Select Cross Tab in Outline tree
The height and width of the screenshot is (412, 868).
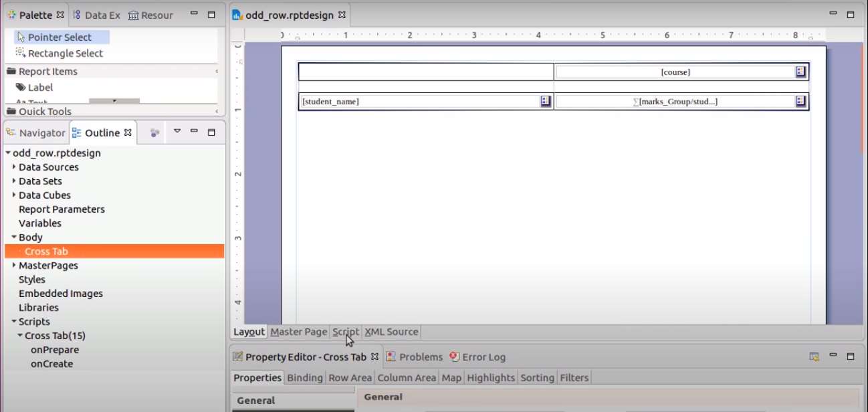46,251
